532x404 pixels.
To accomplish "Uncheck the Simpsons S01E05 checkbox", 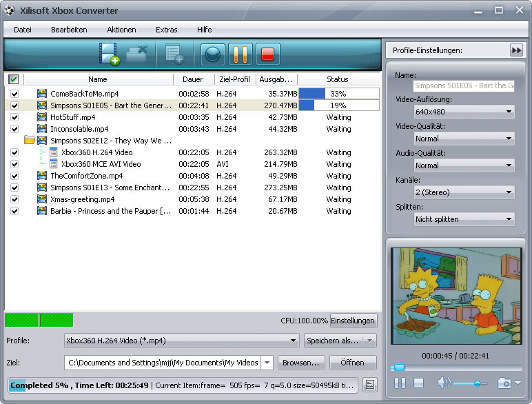I will click(14, 105).
